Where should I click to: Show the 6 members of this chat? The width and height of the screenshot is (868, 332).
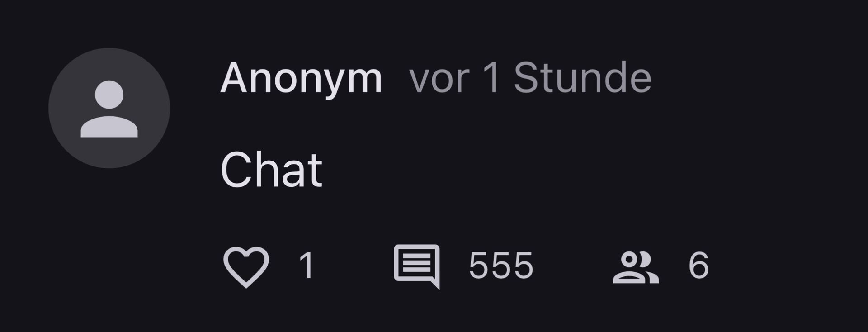pyautogui.click(x=698, y=266)
